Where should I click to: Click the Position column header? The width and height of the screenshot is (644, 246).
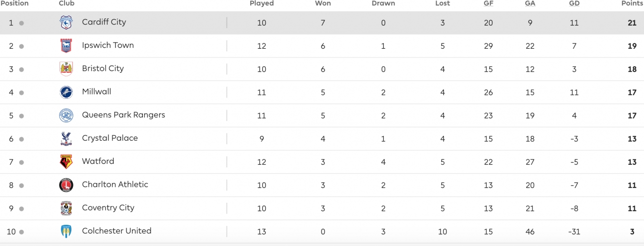click(x=15, y=3)
